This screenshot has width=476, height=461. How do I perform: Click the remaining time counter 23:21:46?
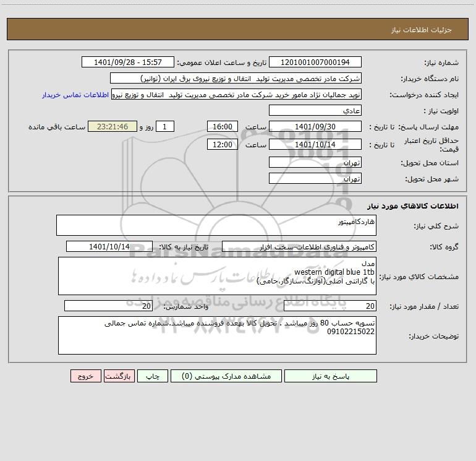(x=113, y=126)
